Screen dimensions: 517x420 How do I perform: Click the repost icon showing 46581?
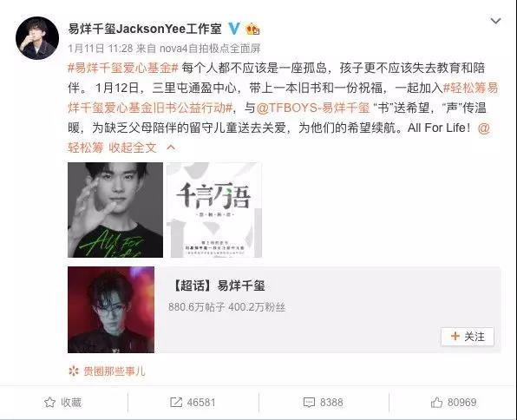pos(176,402)
